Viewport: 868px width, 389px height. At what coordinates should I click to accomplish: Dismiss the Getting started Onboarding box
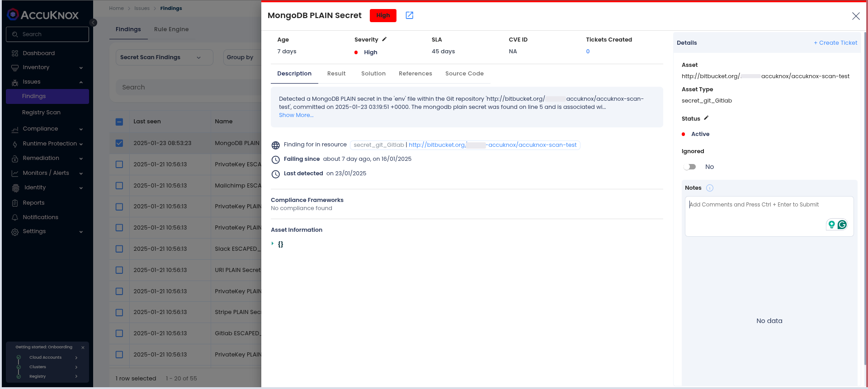click(83, 347)
